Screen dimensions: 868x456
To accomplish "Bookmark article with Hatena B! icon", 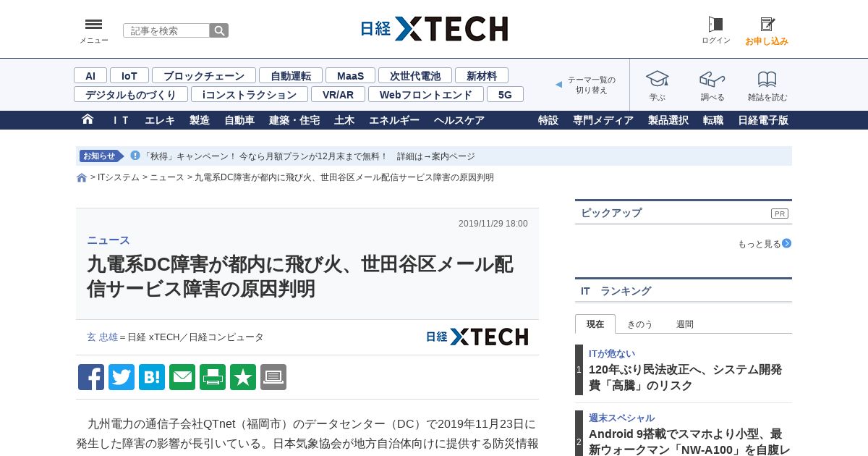I will (x=152, y=377).
